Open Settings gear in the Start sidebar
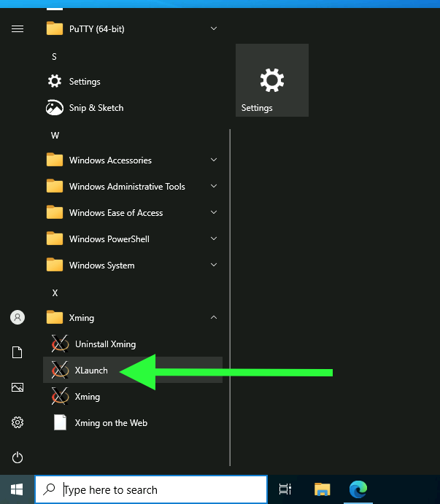440x504 pixels. pos(18,422)
